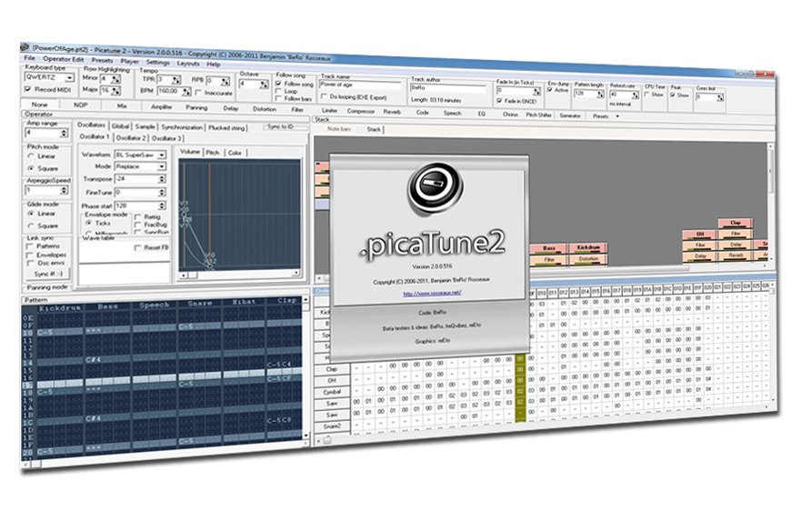Open the Layouts menu

(x=188, y=64)
